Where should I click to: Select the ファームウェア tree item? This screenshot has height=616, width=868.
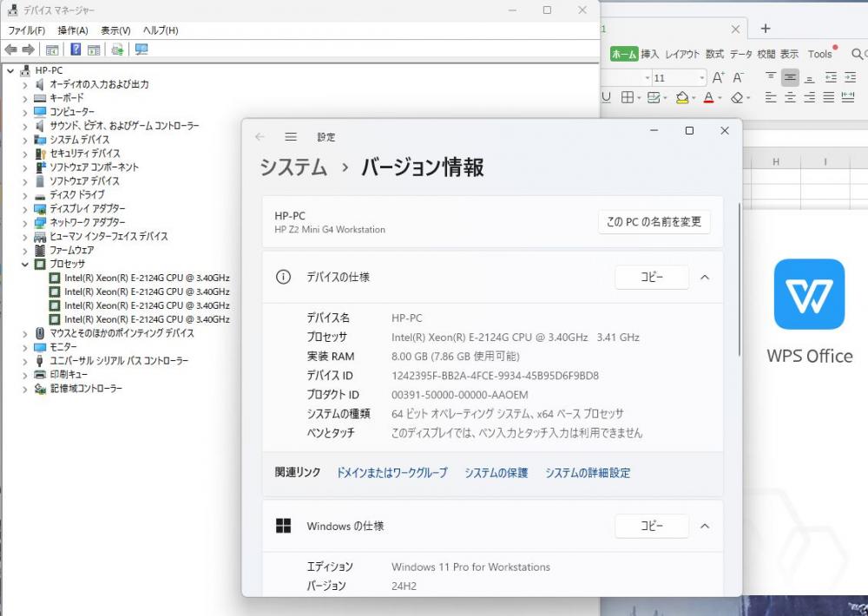point(72,250)
